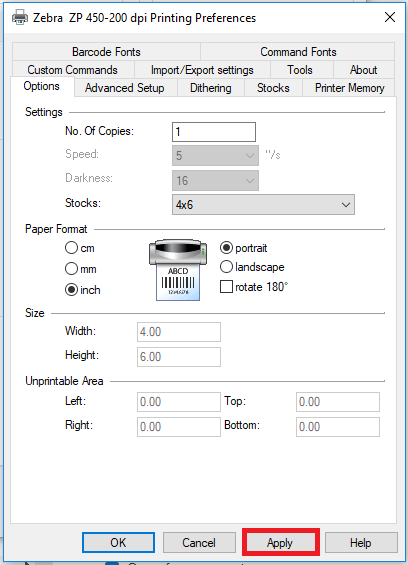Click the Bottom unprintable area field
Image resolution: width=408 pixels, height=565 pixels.
click(x=338, y=427)
